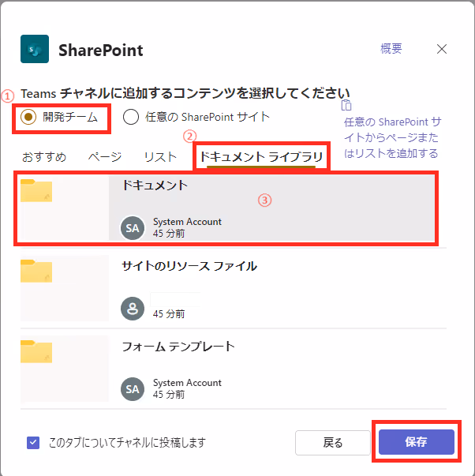Open the ドキュメント ライブラリ tab

pos(261,157)
